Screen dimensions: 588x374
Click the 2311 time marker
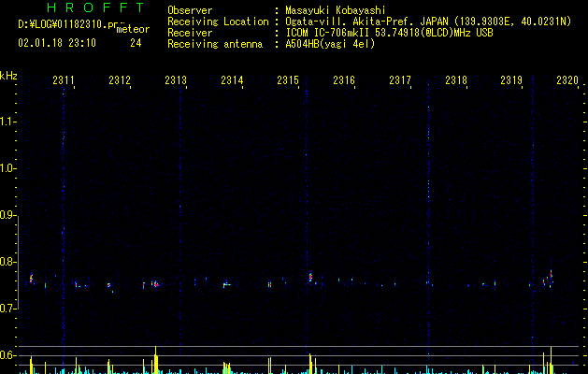64,79
